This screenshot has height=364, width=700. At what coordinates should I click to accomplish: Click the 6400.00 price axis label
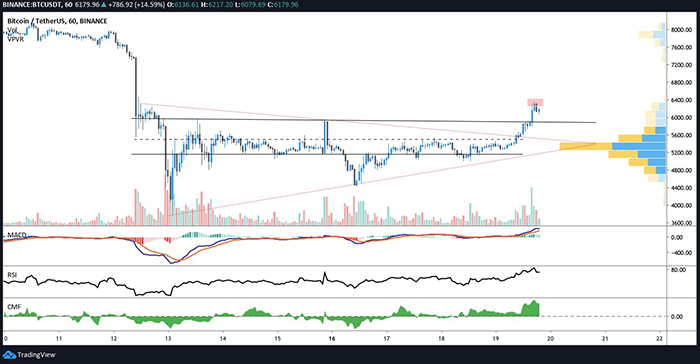pyautogui.click(x=681, y=100)
